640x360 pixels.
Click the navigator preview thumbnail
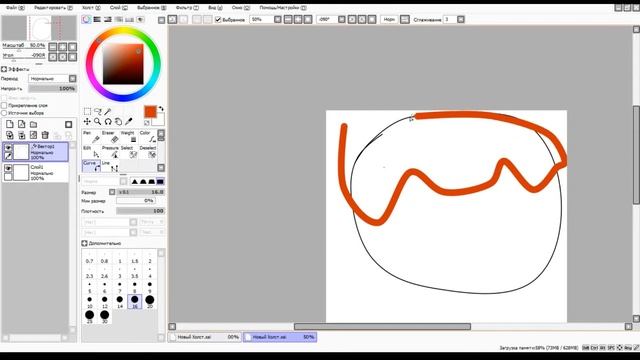coord(39,28)
